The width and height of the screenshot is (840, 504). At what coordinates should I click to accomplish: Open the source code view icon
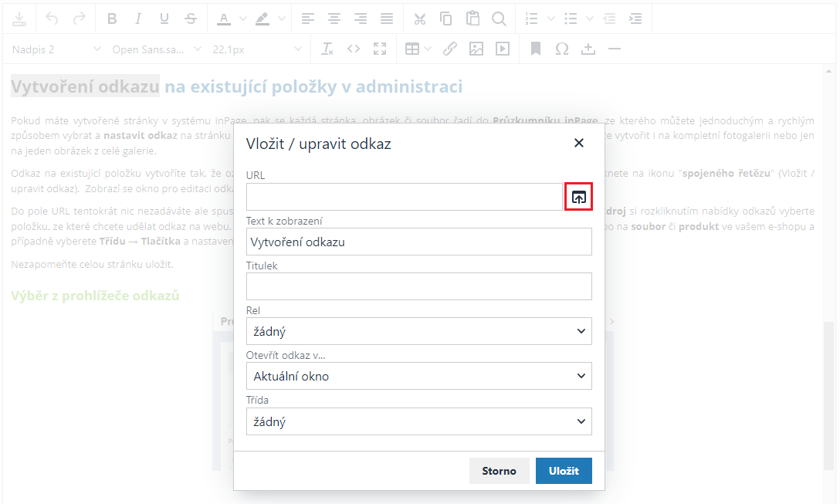[x=354, y=49]
